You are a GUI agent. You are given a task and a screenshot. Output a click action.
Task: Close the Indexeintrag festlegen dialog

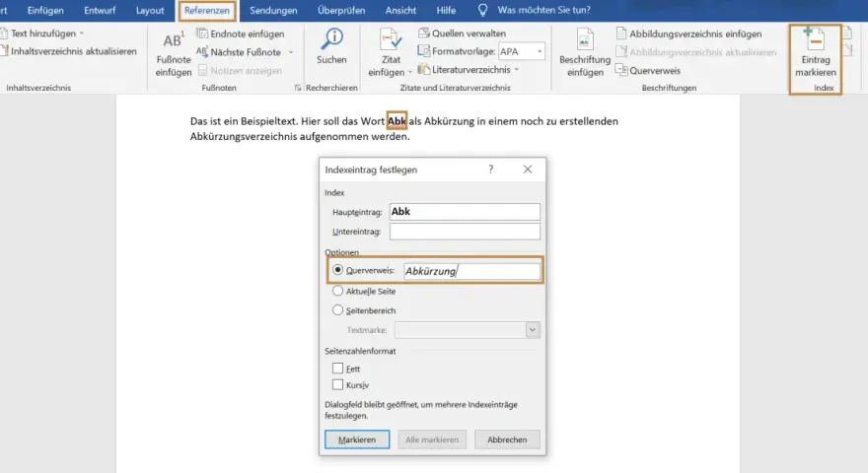[x=528, y=169]
